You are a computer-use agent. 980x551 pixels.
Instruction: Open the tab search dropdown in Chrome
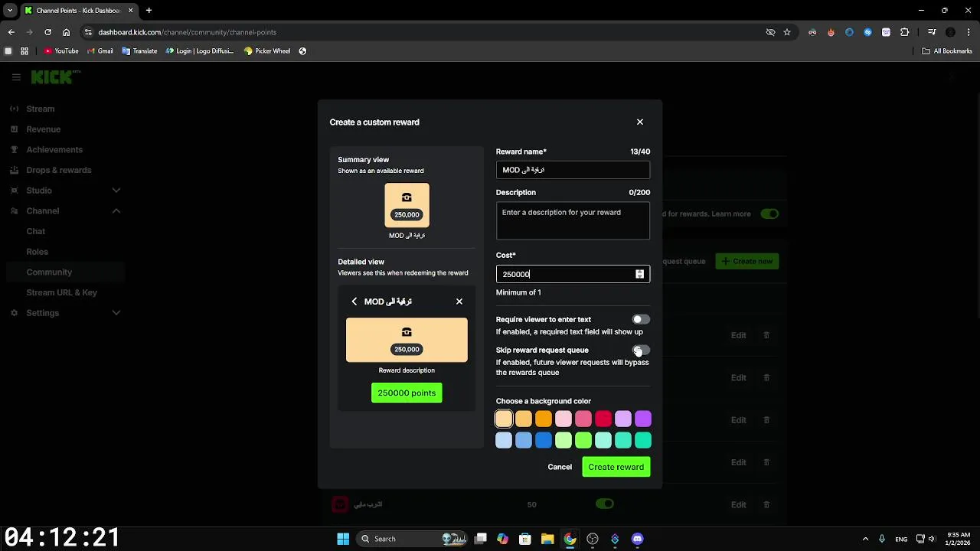coord(10,11)
